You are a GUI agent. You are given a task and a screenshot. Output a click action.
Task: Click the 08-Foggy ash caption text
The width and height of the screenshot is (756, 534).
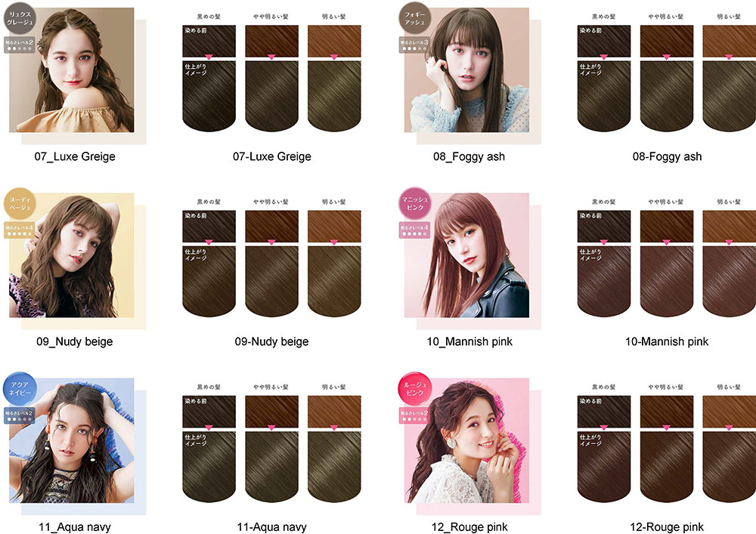pyautogui.click(x=668, y=156)
